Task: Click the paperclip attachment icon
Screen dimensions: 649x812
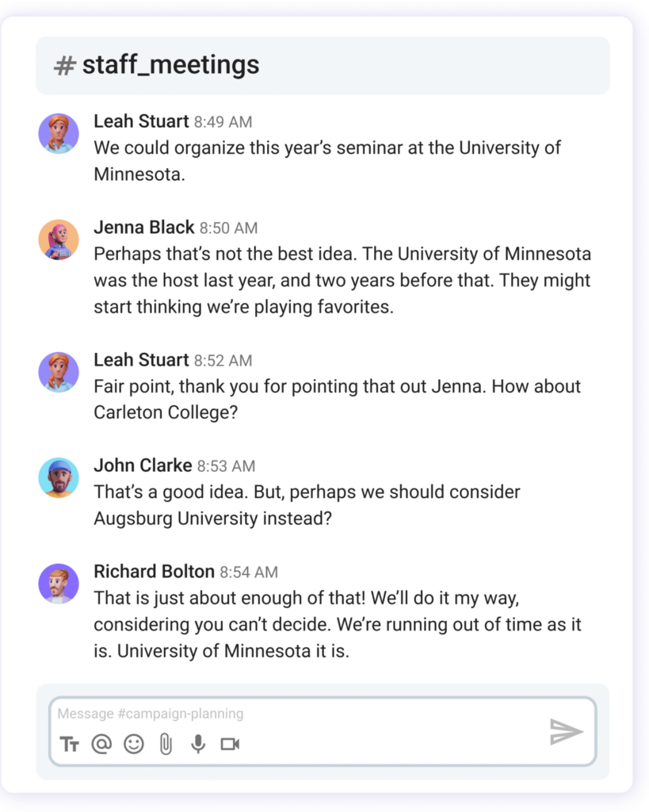Action: [166, 744]
